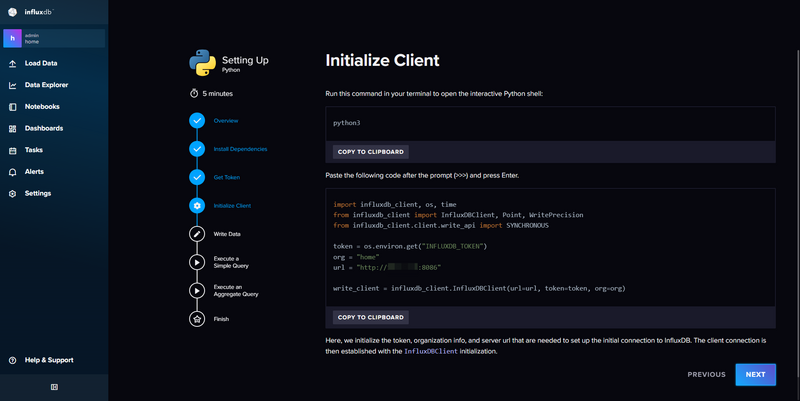The height and width of the screenshot is (401, 800).
Task: Click the Notebooks book icon
Action: (13, 107)
